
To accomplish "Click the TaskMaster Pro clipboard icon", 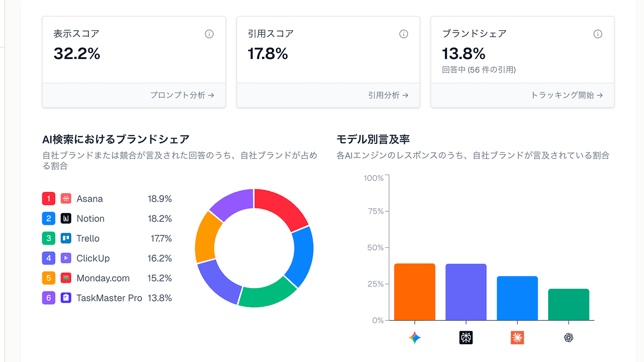I will (65, 298).
